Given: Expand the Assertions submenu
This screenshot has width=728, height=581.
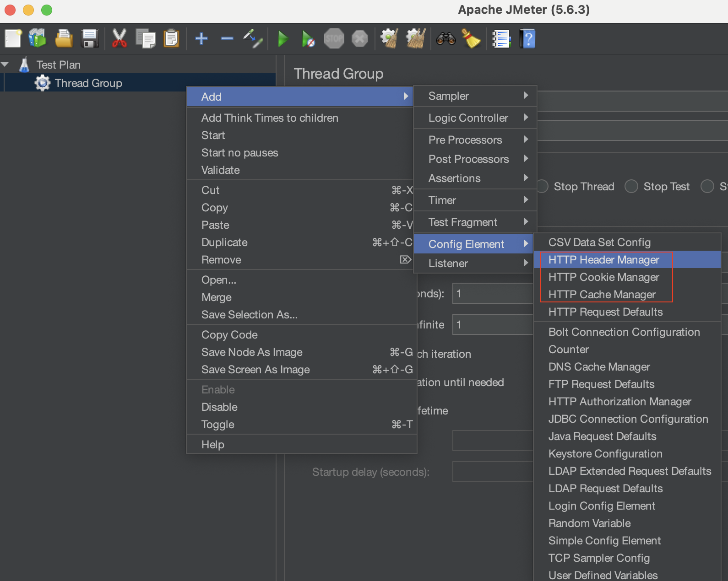Looking at the screenshot, I should (475, 178).
